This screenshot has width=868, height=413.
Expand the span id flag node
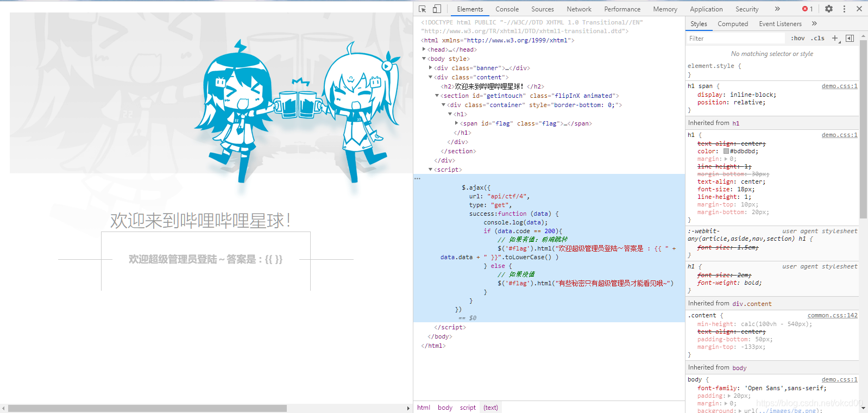(x=457, y=123)
